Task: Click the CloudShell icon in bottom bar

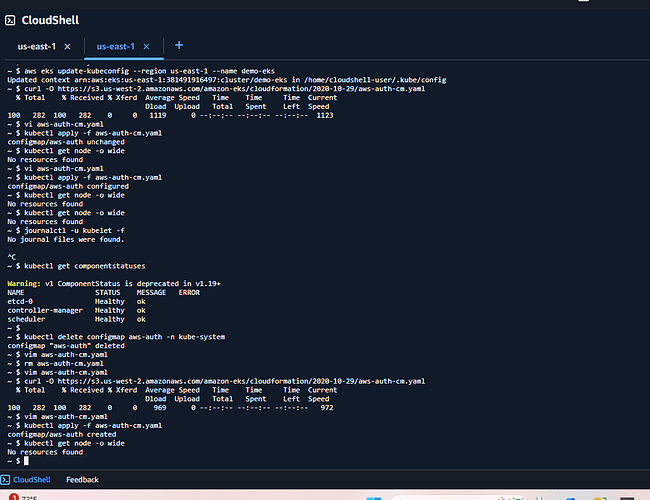Action: 5,480
